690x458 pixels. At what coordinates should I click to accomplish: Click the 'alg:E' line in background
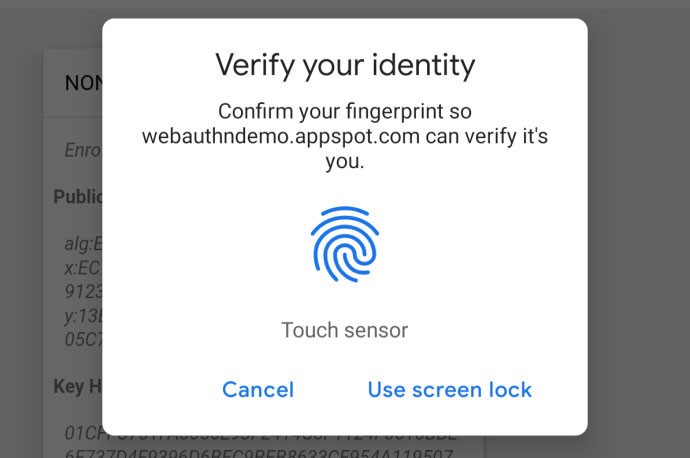pyautogui.click(x=83, y=242)
